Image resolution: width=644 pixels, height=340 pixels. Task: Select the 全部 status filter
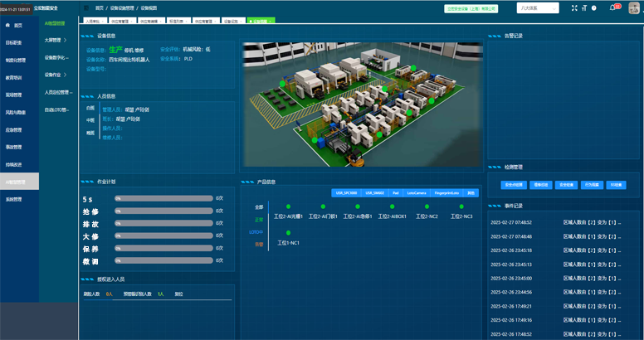(258, 206)
